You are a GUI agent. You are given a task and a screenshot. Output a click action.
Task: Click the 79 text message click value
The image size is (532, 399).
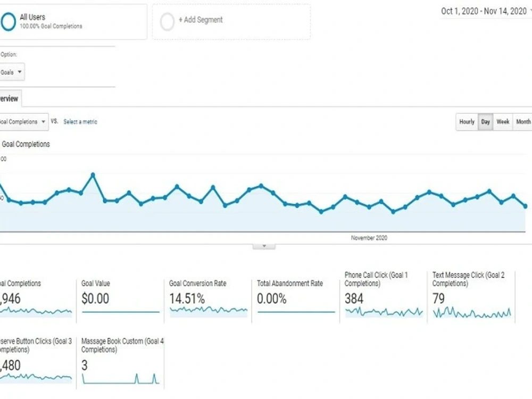click(x=438, y=299)
